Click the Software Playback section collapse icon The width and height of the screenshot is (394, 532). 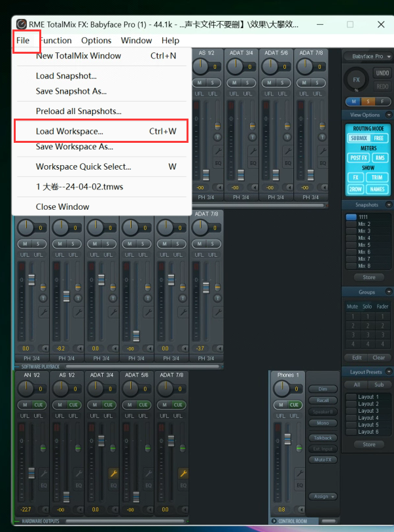17,367
